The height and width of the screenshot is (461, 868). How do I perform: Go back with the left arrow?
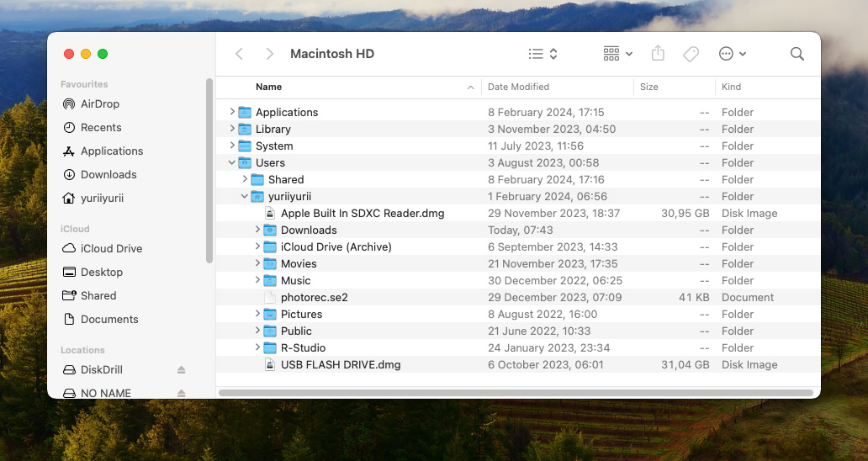(x=239, y=54)
